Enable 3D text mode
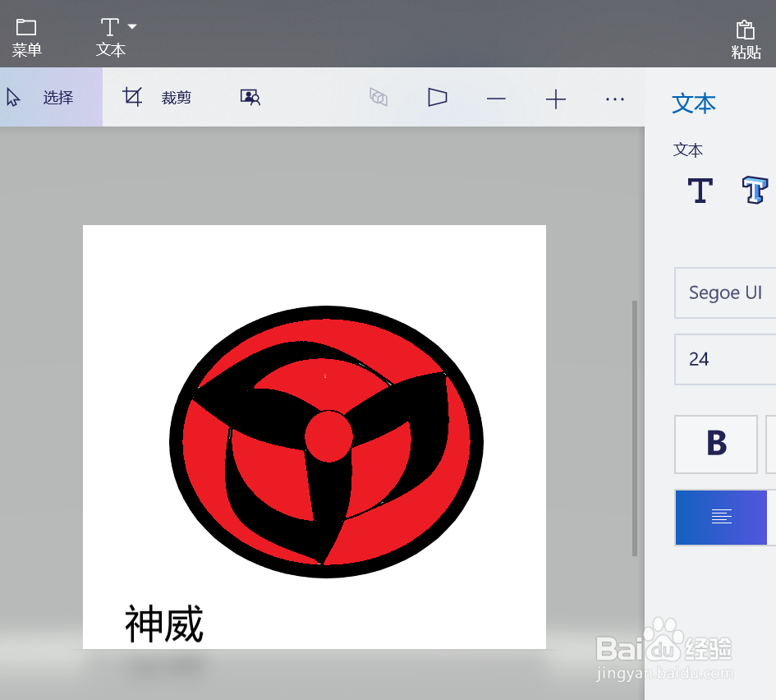The image size is (776, 700). point(755,190)
